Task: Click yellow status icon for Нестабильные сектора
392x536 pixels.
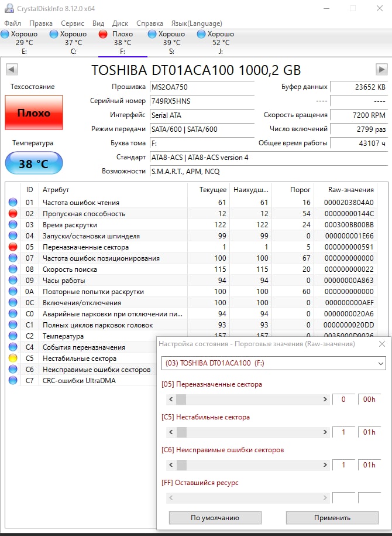Action: coord(13,359)
